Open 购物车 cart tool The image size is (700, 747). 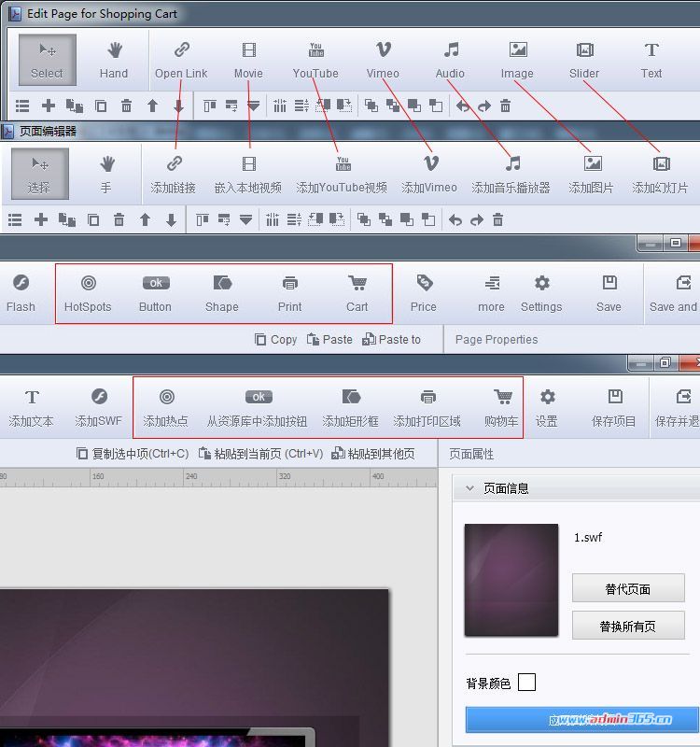pyautogui.click(x=501, y=408)
